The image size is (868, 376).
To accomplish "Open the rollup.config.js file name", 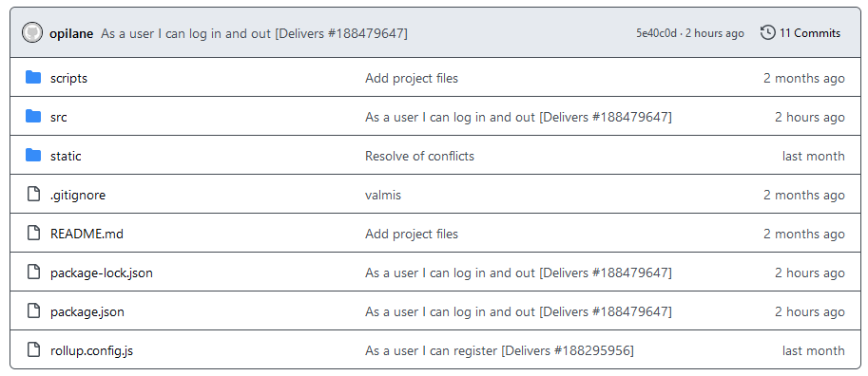I will (91, 350).
